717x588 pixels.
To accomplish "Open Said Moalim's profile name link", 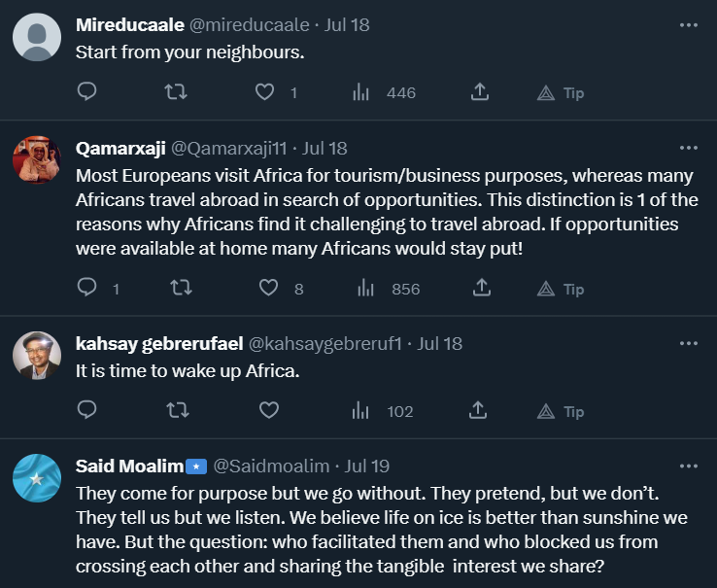I will click(130, 466).
